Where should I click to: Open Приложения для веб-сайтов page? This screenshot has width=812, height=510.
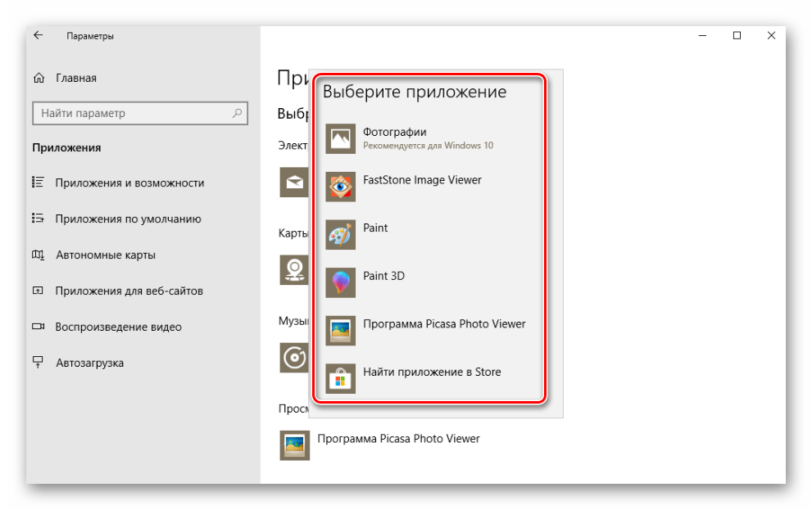(x=129, y=291)
